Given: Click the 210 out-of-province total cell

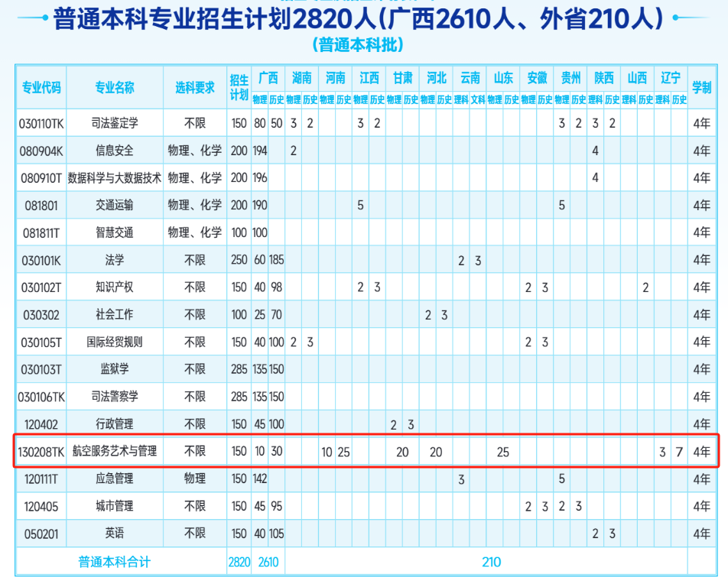Looking at the screenshot, I should coord(491,562).
